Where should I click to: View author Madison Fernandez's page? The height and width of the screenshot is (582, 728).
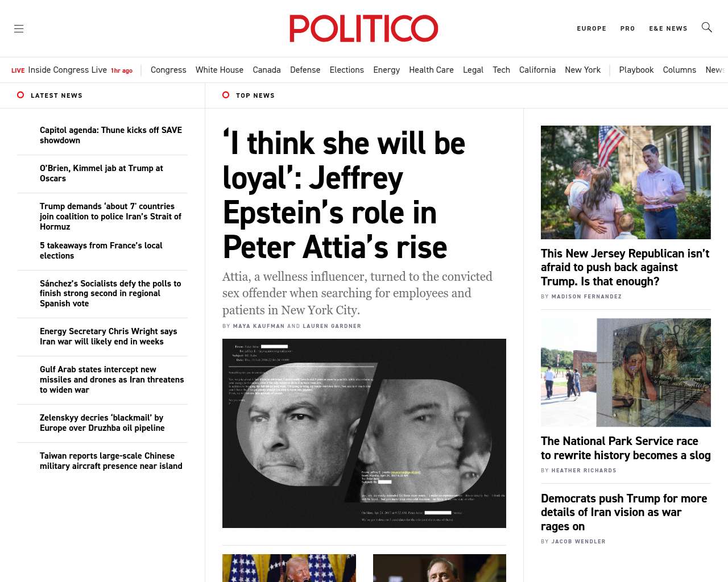click(586, 297)
